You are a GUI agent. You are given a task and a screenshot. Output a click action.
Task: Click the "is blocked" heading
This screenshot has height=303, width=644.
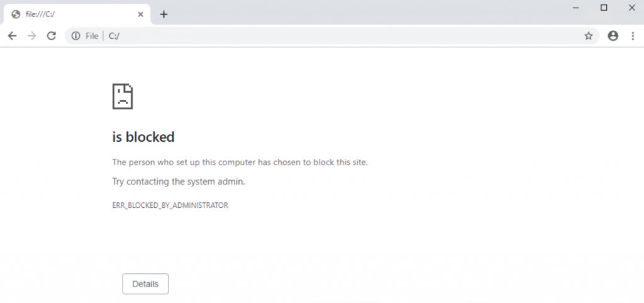[143, 136]
